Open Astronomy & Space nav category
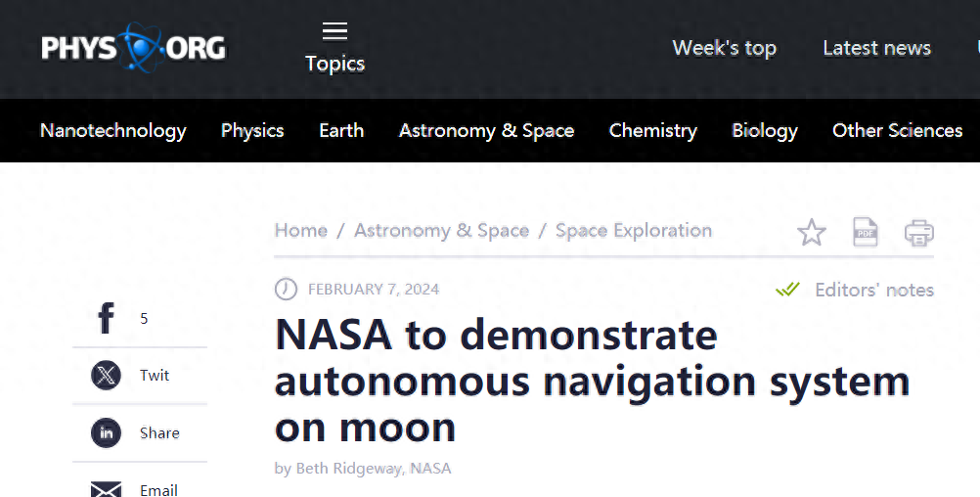This screenshot has width=980, height=497. tap(486, 130)
